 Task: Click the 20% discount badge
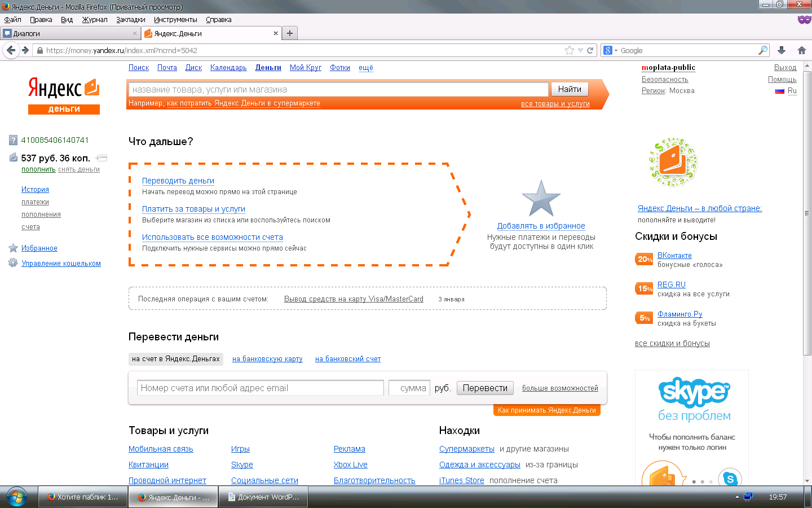[x=645, y=259]
